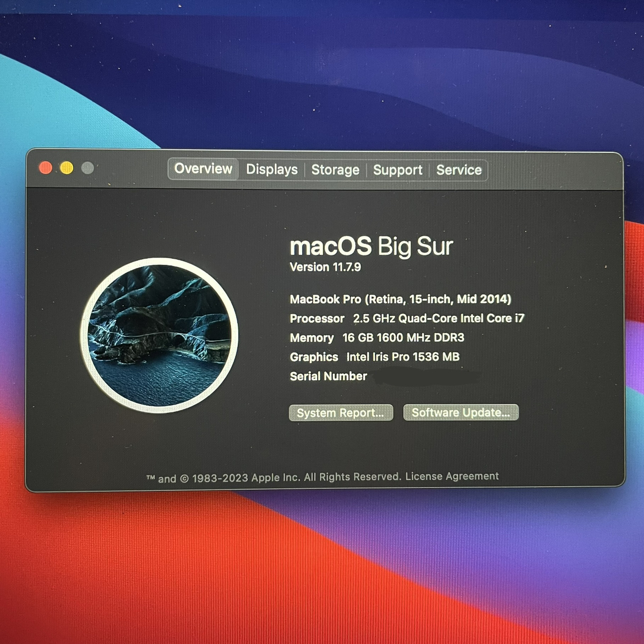
Task: Click the Intel Iris Pro Graphics line
Action: click(374, 357)
